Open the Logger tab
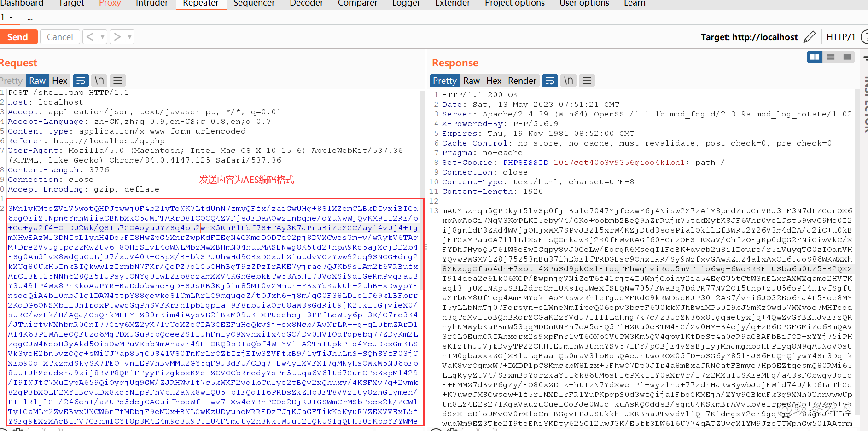The height and width of the screenshot is (431, 868). [x=406, y=3]
